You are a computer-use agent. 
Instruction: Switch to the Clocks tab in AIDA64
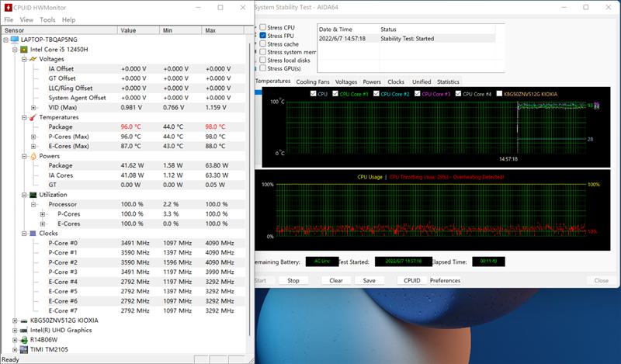396,81
